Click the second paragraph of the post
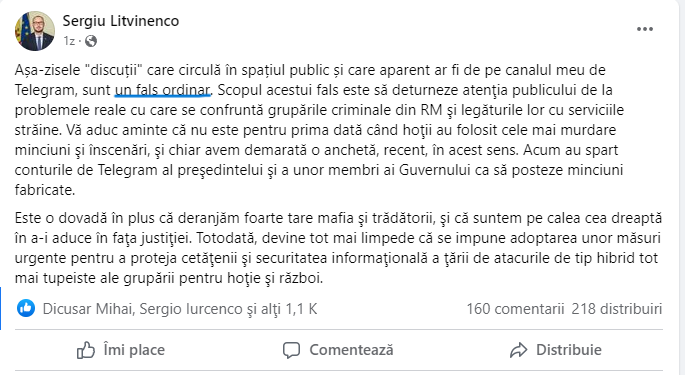The image size is (685, 375). [x=339, y=248]
